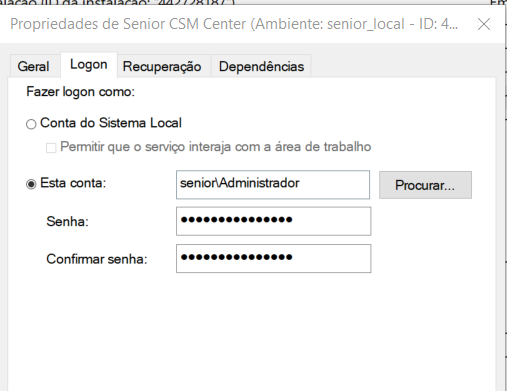Select Conta do Sistema Local radio button
Image resolution: width=507 pixels, height=391 pixels.
(31, 124)
